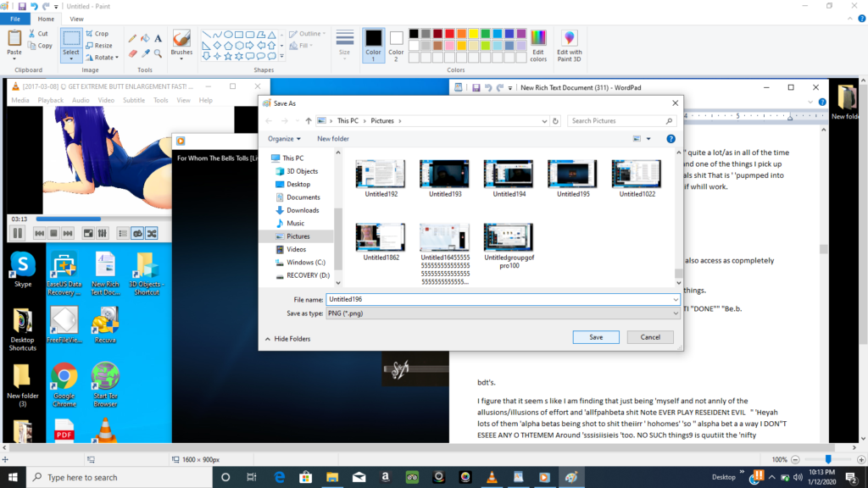This screenshot has width=868, height=488.
Task: Open the Save as type dropdown
Action: tap(503, 313)
